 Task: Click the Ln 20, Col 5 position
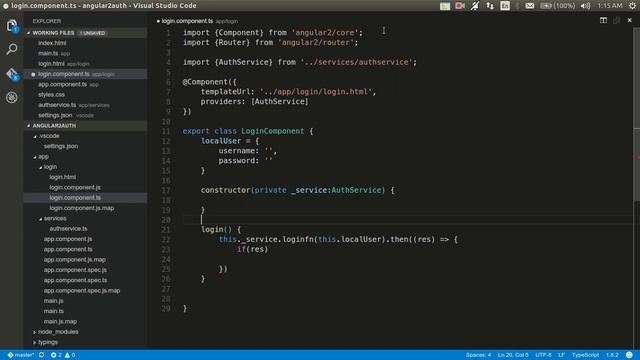[x=513, y=355]
